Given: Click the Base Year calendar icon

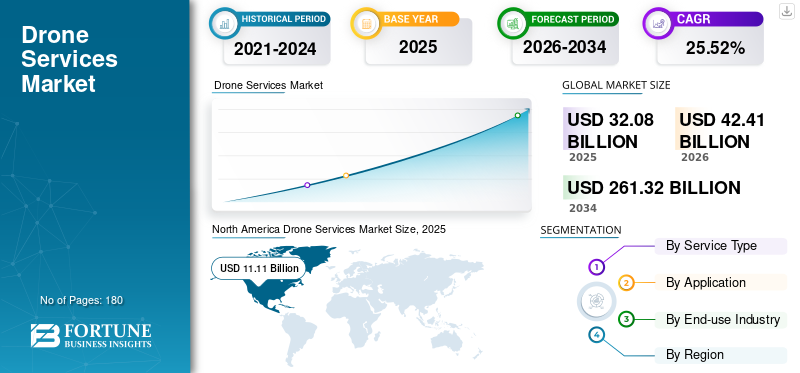Looking at the screenshot, I should coord(366,23).
